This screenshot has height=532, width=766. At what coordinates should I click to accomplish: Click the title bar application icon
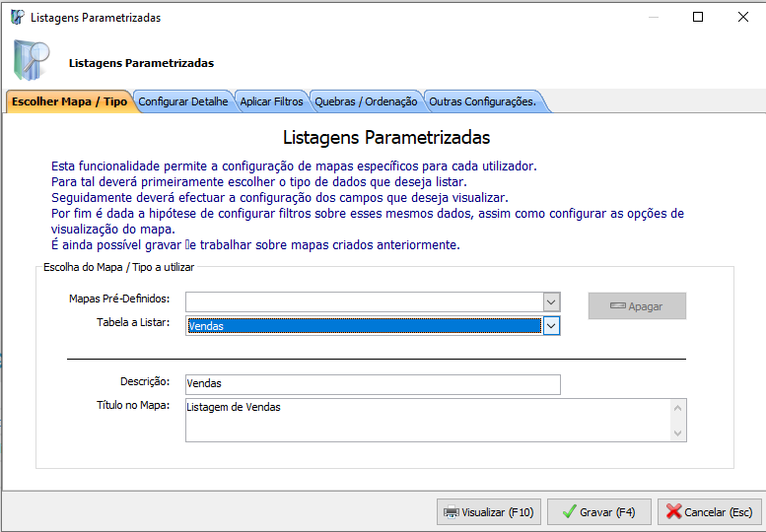17,17
